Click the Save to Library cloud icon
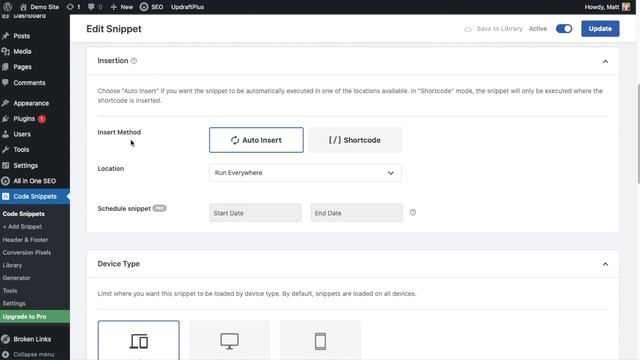 click(x=468, y=29)
